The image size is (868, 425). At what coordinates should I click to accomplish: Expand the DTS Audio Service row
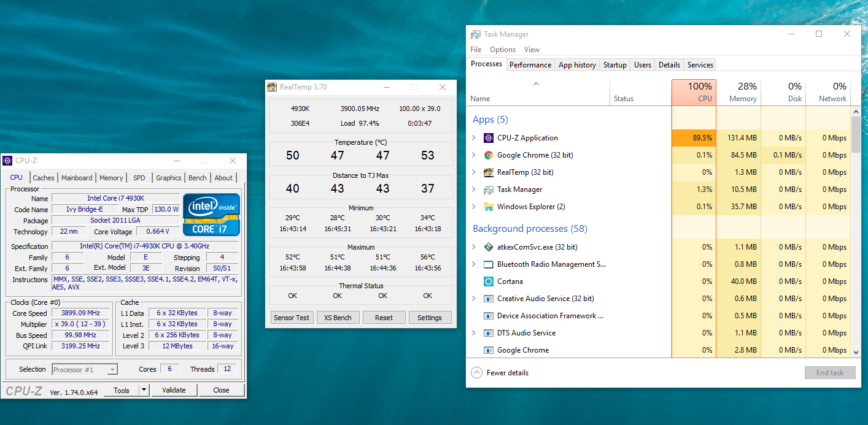pyautogui.click(x=474, y=333)
